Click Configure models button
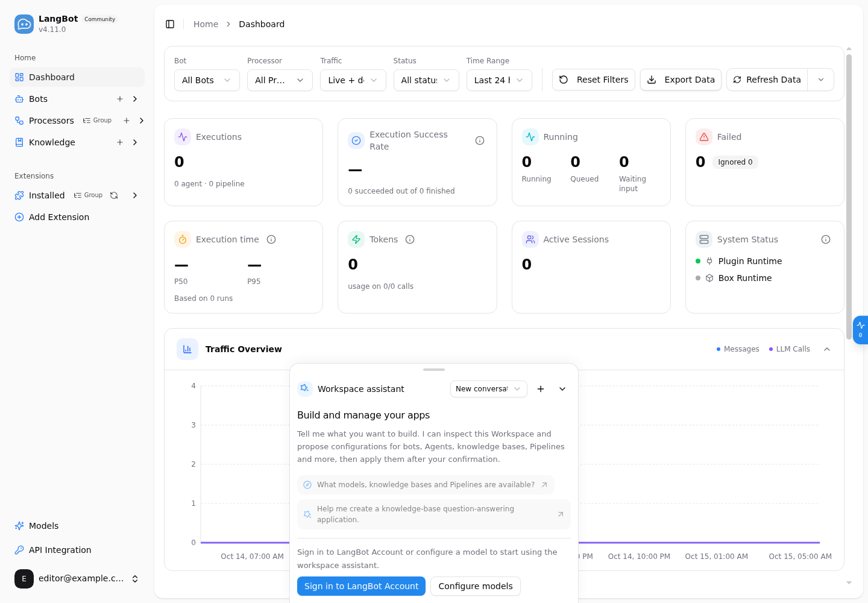 click(x=476, y=586)
